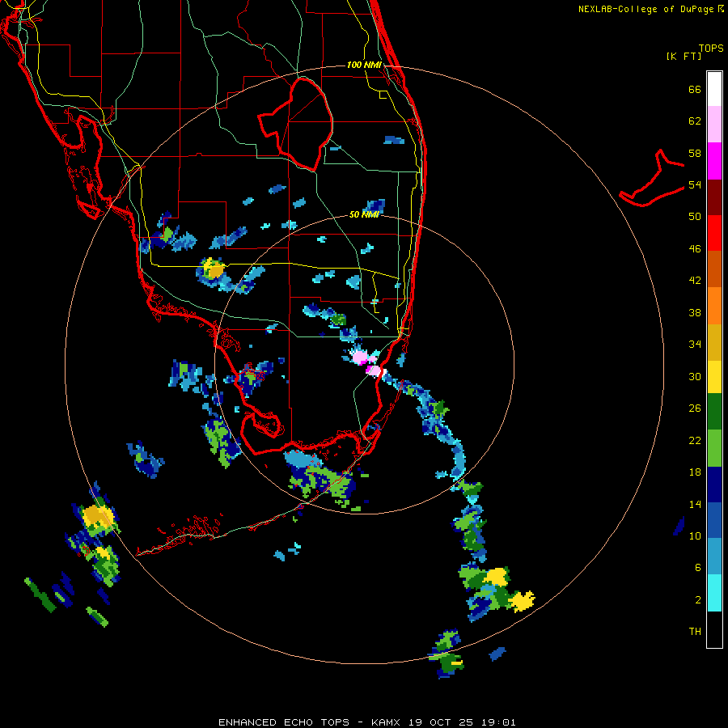Viewport: 728px width, 728px height.
Task: Select the magenta swatch in the legend
Action: 714,161
